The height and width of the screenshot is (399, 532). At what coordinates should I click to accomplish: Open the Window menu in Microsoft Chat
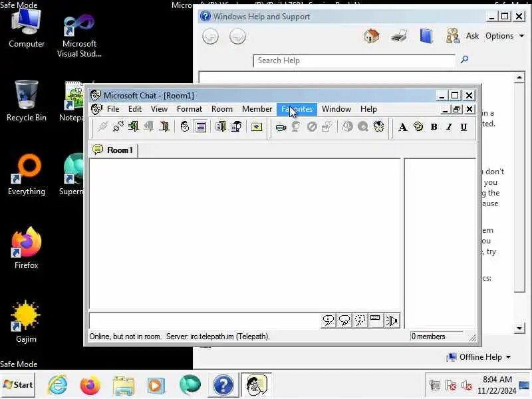tap(336, 109)
